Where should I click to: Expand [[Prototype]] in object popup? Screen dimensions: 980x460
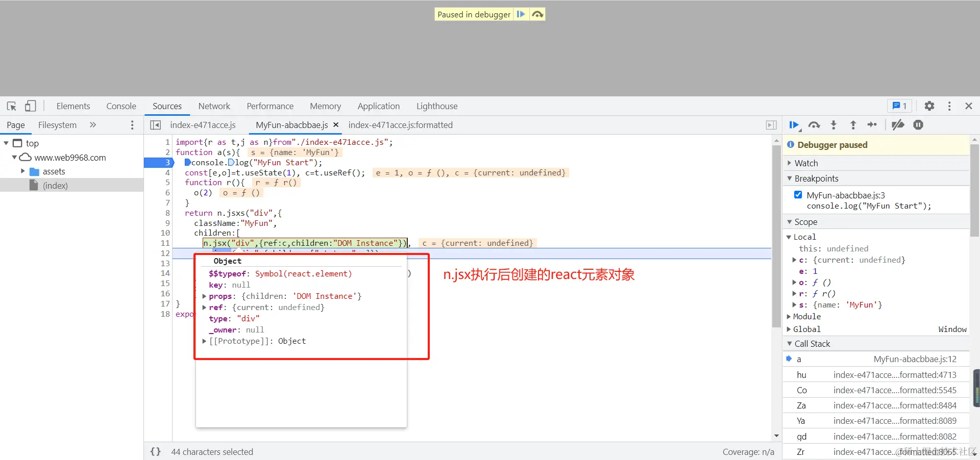pos(204,341)
